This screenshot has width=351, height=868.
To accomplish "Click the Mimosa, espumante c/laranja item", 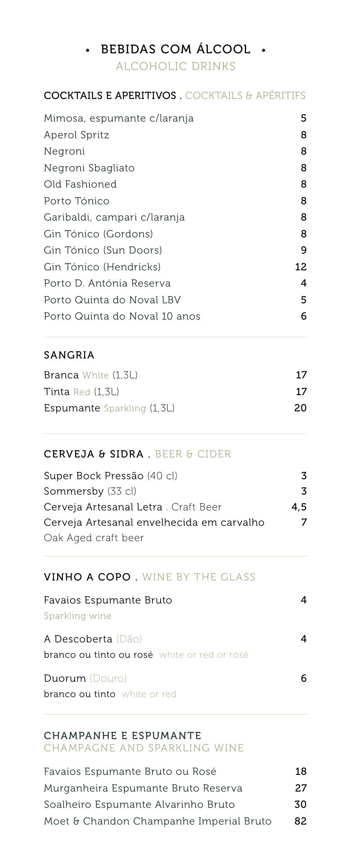I will [x=119, y=118].
